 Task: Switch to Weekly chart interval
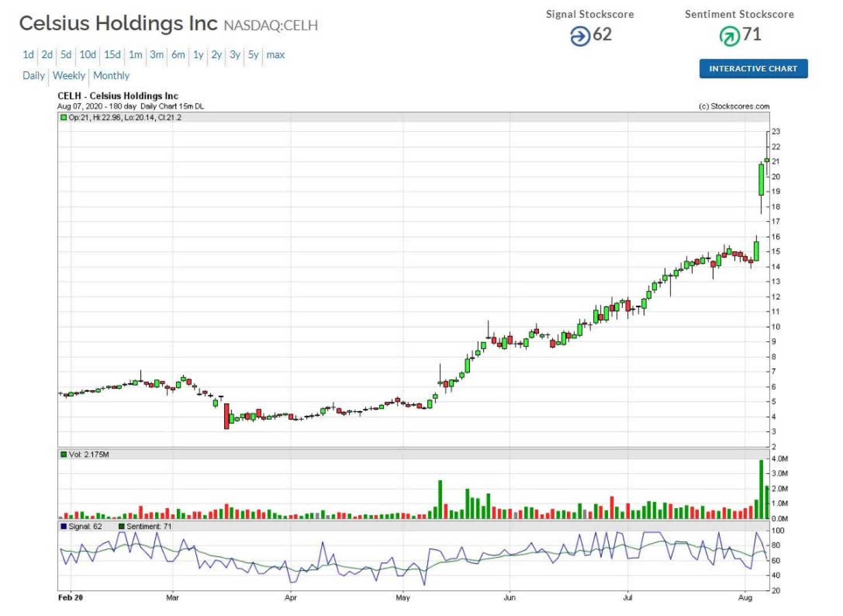point(68,75)
